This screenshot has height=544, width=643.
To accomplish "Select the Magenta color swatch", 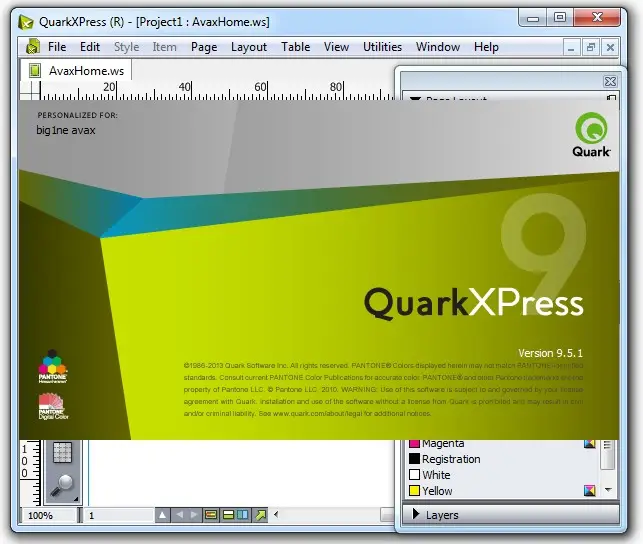I will pyautogui.click(x=414, y=443).
